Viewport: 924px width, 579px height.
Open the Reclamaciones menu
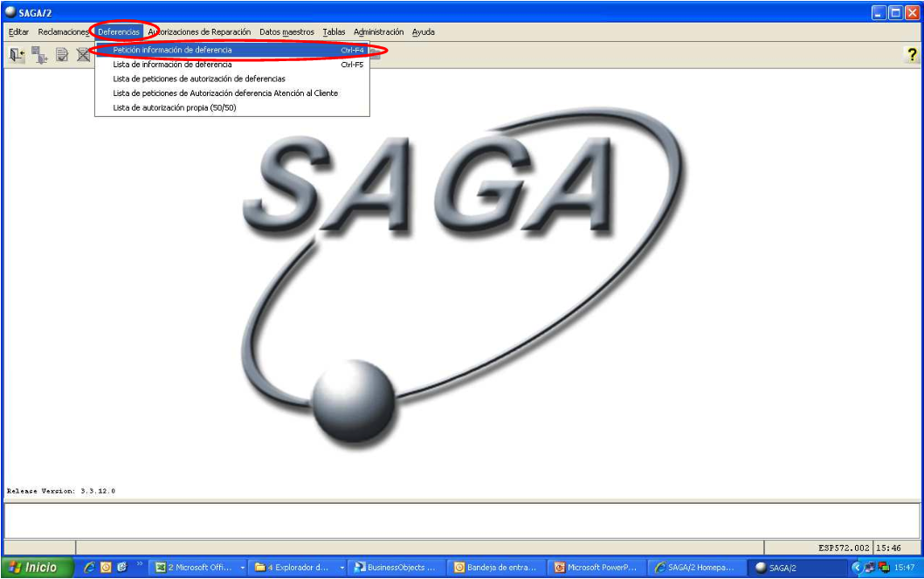tap(64, 31)
